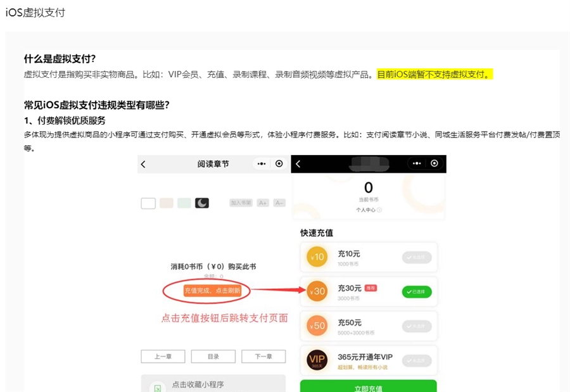This screenshot has width=570, height=392.
Task: Tap circular close target icon on 阅读章节 header
Action: coord(279,164)
